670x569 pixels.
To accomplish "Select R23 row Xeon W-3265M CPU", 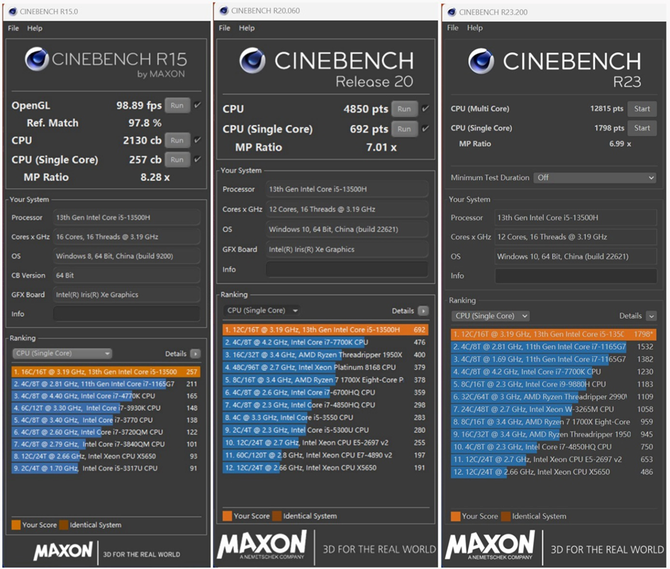I will pyautogui.click(x=553, y=409).
